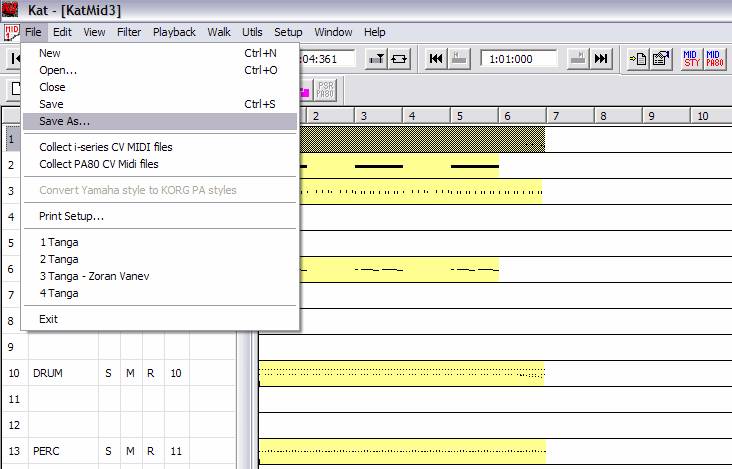Open the Walk menu
This screenshot has height=469, width=732.
pos(219,32)
